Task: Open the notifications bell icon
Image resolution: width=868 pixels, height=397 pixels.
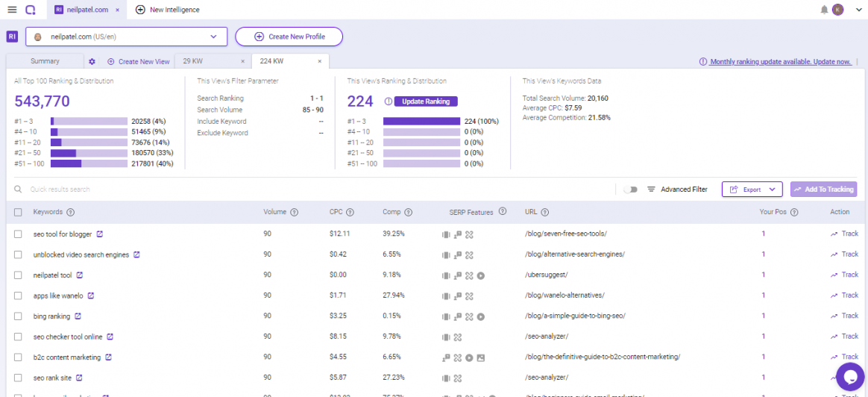Action: 824,10
